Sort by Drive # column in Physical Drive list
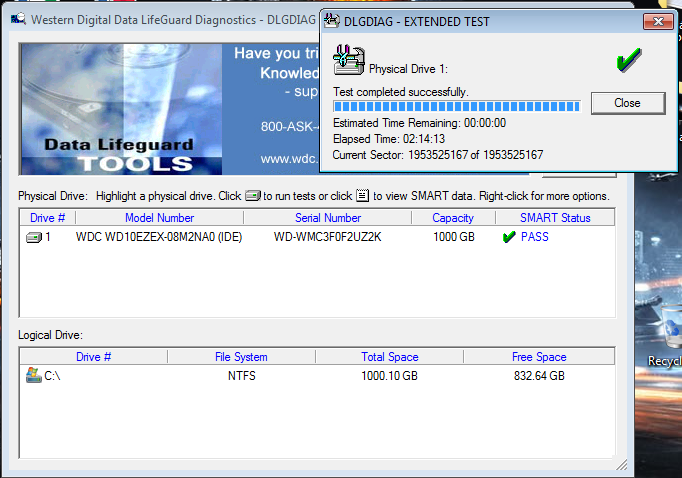 coord(47,217)
